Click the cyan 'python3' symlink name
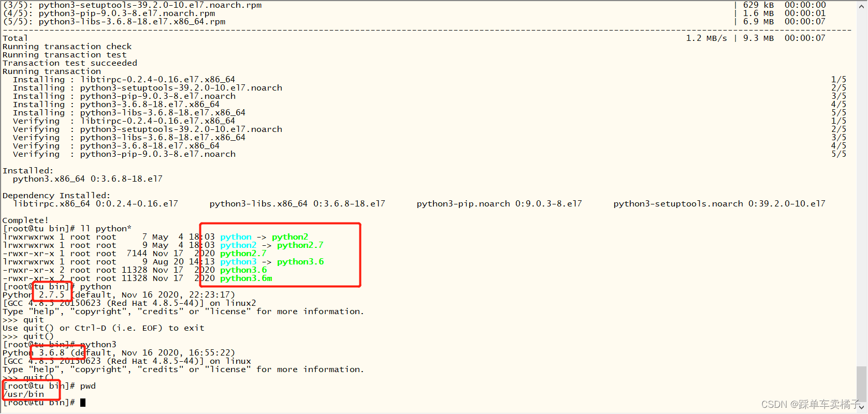The width and height of the screenshot is (868, 414). coord(238,262)
